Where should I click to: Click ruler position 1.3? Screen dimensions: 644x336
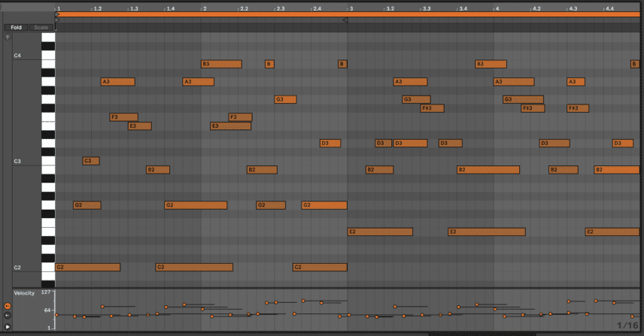tap(133, 8)
